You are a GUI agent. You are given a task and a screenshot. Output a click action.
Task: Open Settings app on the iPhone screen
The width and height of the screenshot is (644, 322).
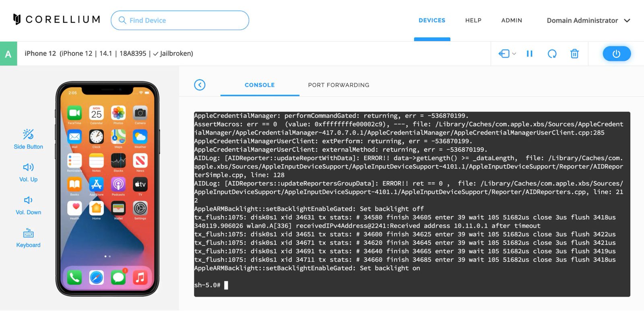pos(140,208)
